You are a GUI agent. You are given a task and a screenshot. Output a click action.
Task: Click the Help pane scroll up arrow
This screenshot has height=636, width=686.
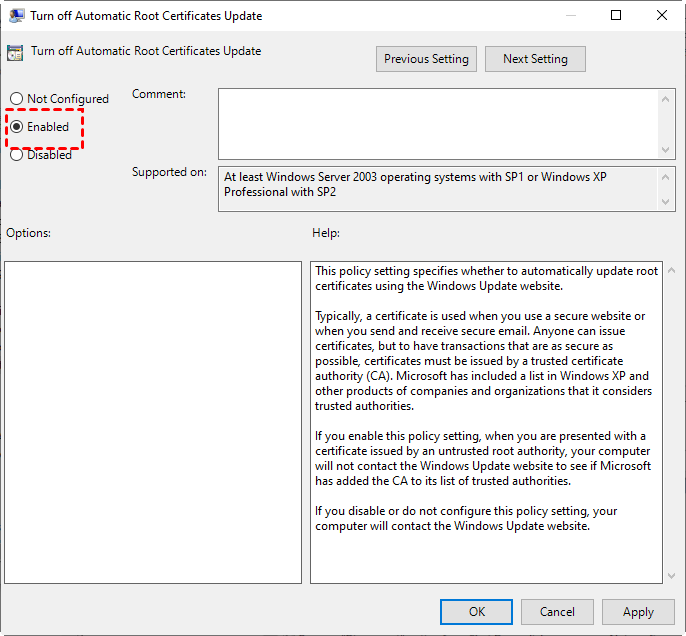tap(672, 271)
